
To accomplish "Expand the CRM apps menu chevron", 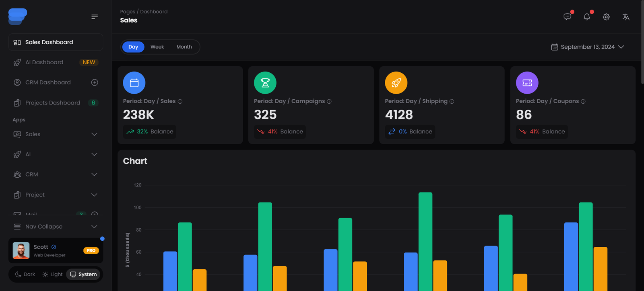I will (x=94, y=174).
